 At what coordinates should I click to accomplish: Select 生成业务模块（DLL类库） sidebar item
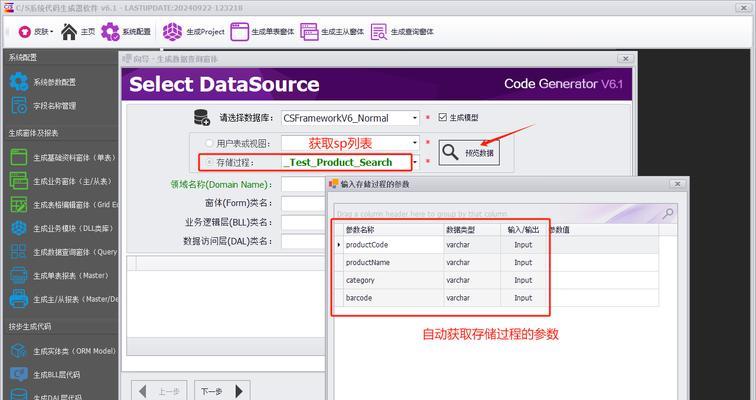(61, 228)
